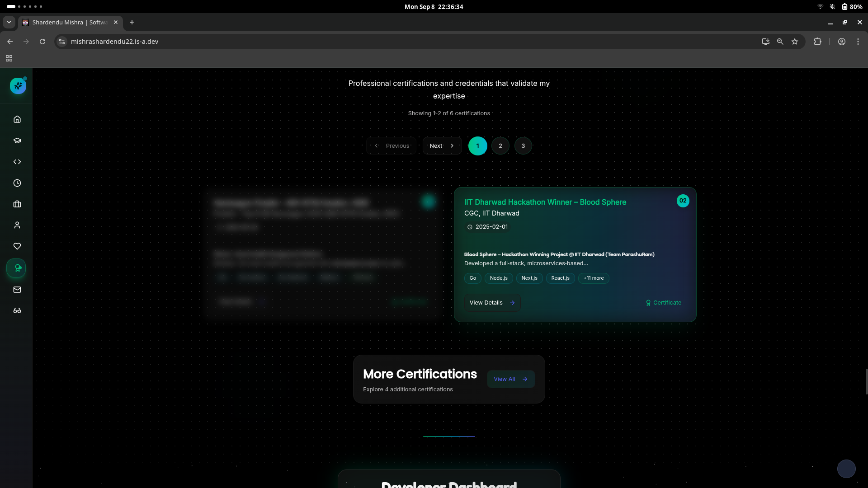Open the education graduation cap section
Image resolution: width=868 pixels, height=488 pixels.
17,141
